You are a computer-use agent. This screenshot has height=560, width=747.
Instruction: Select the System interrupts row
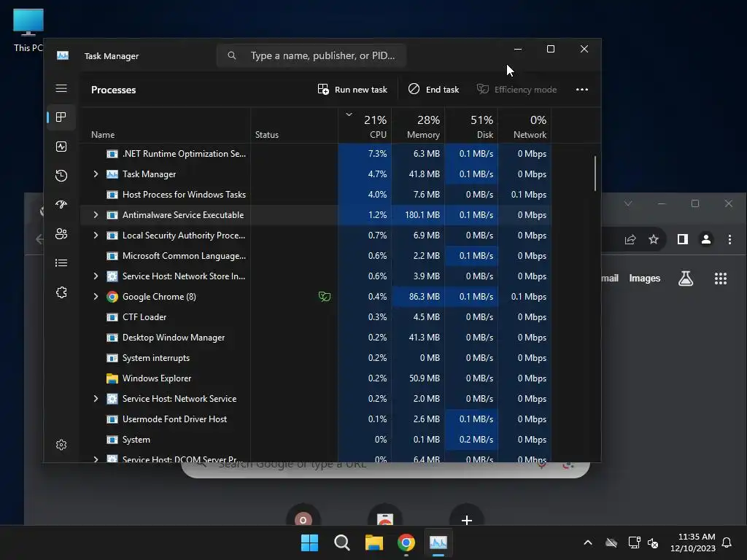click(x=316, y=358)
